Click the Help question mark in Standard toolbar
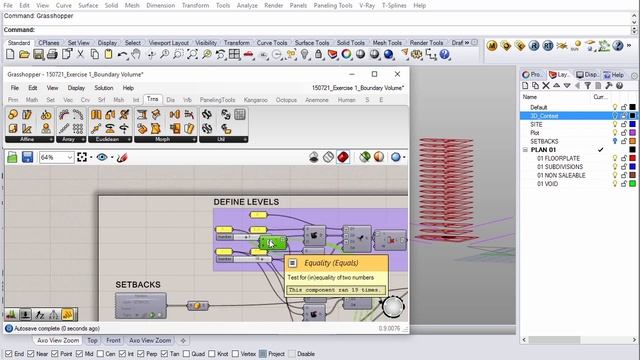Viewport: 640px width, 360px height. 444,54
